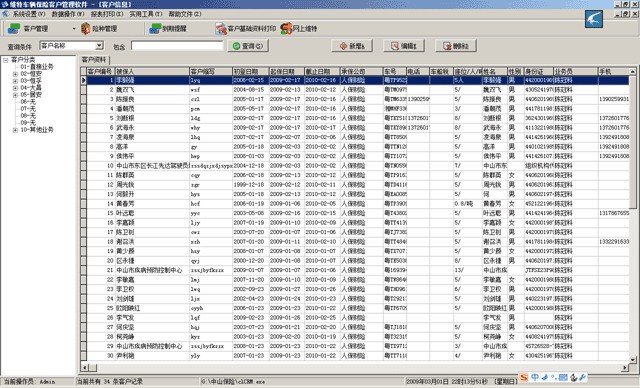Select the cell with abbreviation pcm
This screenshot has width=640, height=388.
pos(211,109)
